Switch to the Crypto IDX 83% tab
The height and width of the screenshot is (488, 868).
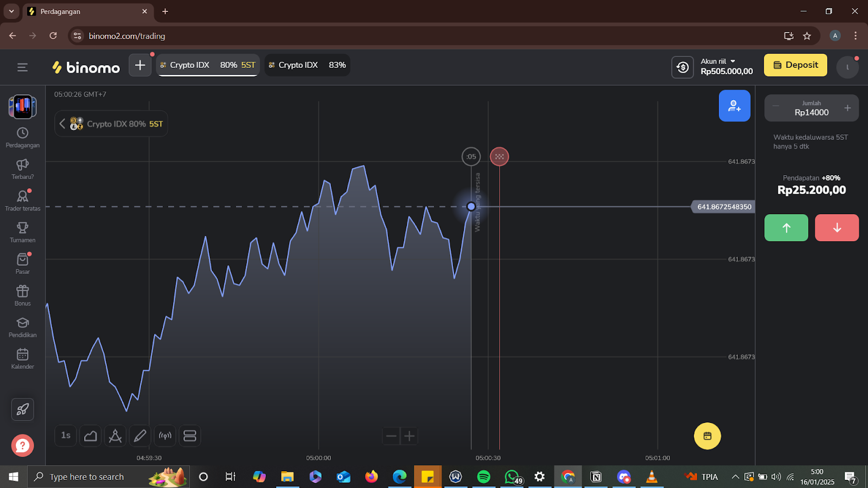[307, 65]
